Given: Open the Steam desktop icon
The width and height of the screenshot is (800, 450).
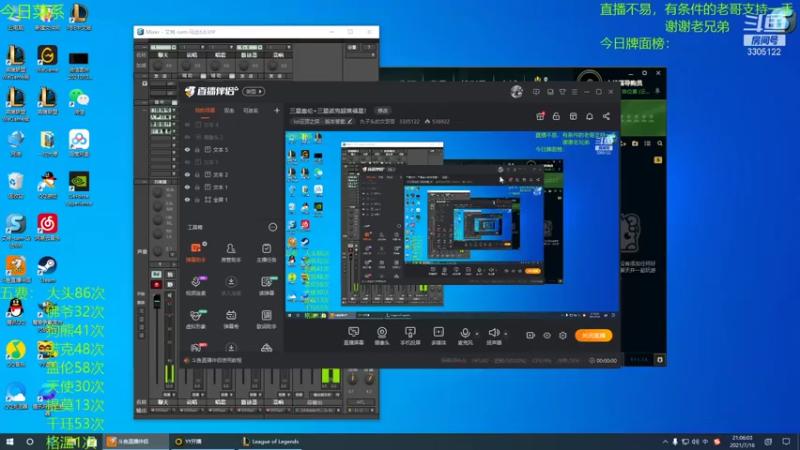Looking at the screenshot, I should click(x=47, y=270).
